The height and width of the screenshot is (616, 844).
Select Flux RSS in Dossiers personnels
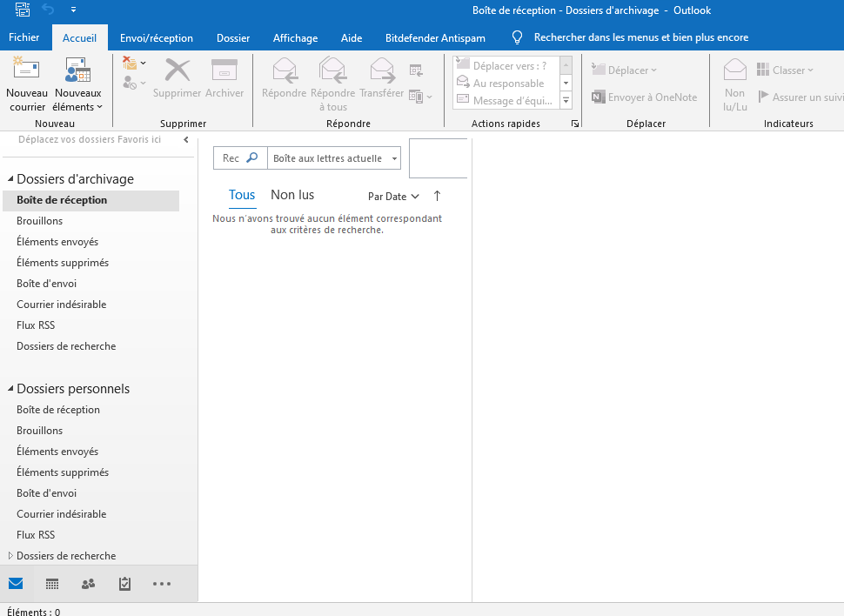[x=36, y=535]
